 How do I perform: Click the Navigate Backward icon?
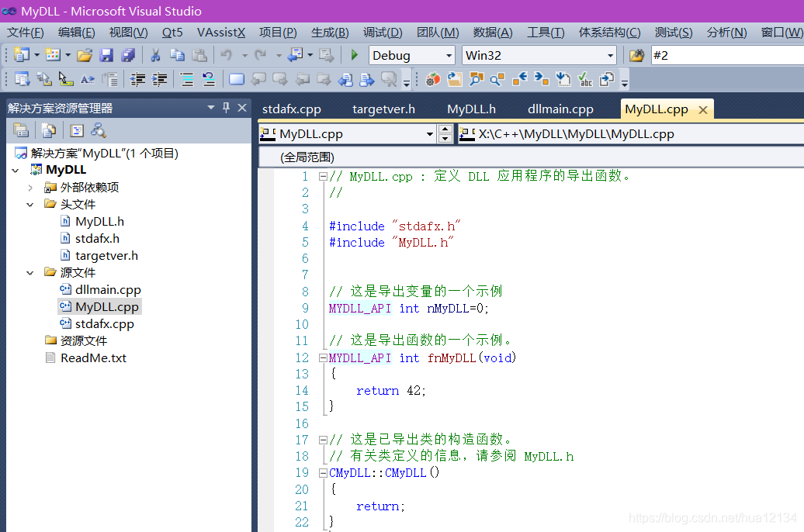296,55
